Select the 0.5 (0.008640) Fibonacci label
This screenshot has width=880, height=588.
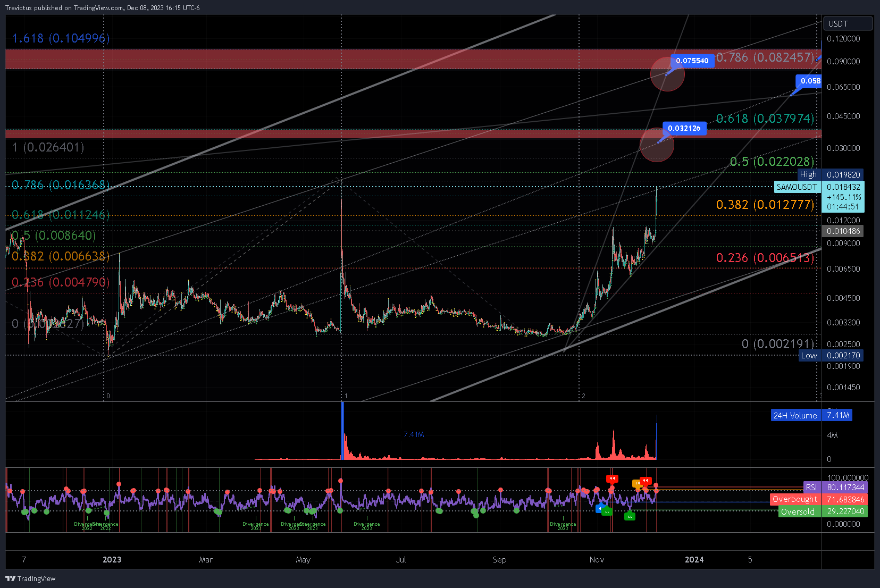tap(54, 236)
